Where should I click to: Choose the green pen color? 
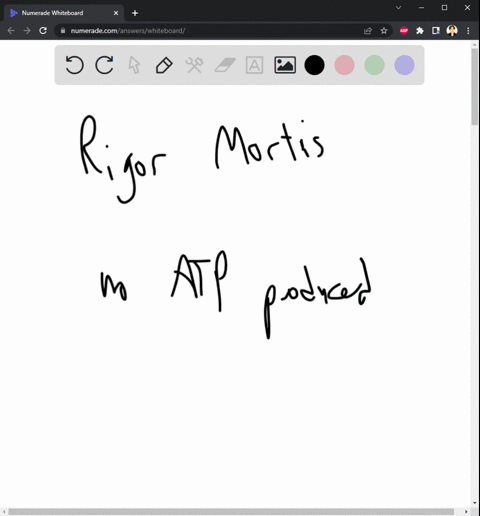click(374, 65)
